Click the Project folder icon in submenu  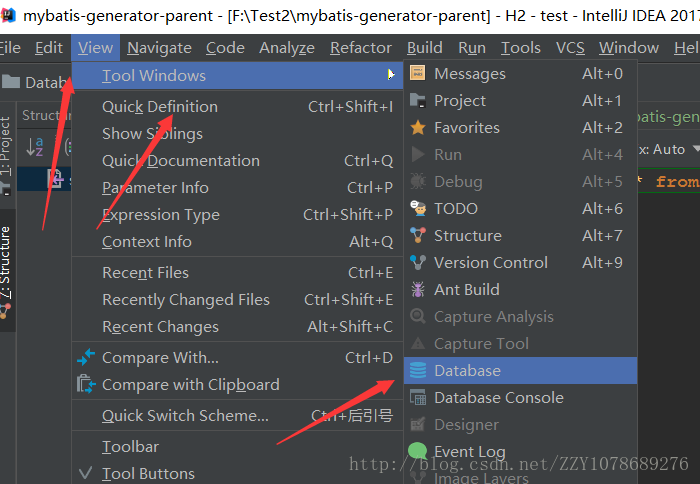418,100
